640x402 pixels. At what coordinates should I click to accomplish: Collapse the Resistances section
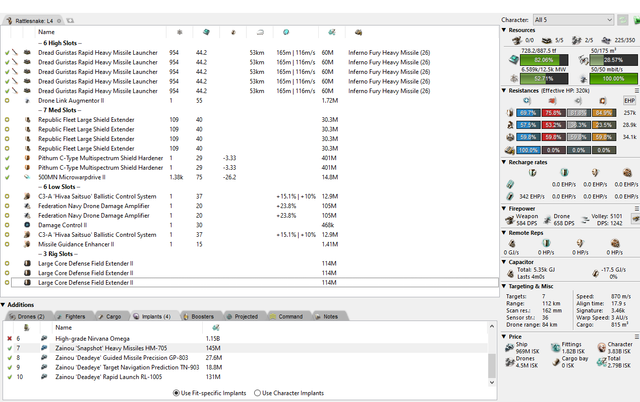[504, 90]
